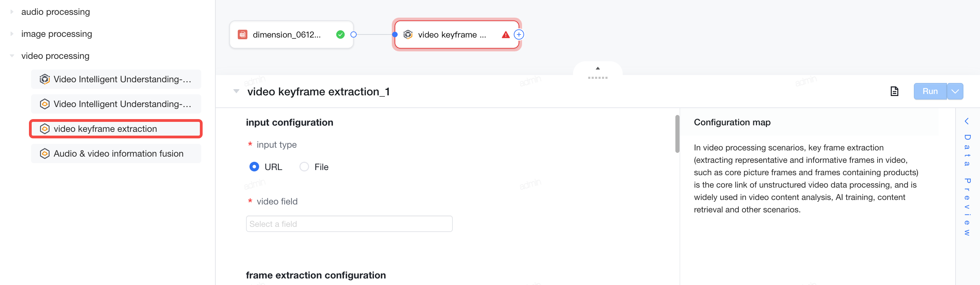
Task: Click the red dataset icon in dimension_0612 node
Action: point(242,34)
